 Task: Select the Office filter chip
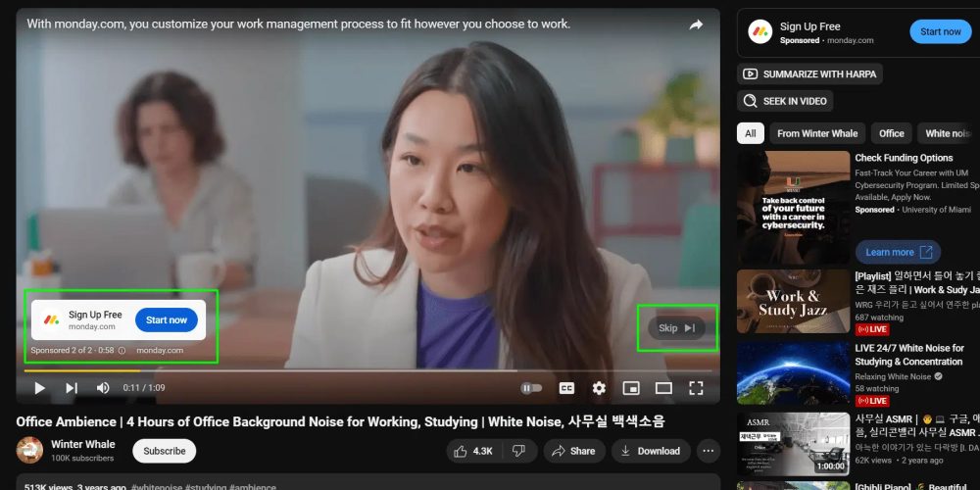tap(891, 133)
